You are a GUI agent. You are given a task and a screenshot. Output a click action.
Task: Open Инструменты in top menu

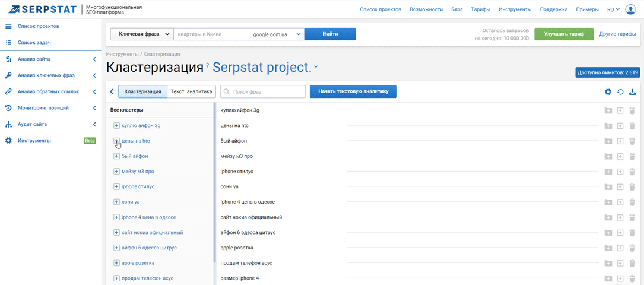tap(515, 9)
